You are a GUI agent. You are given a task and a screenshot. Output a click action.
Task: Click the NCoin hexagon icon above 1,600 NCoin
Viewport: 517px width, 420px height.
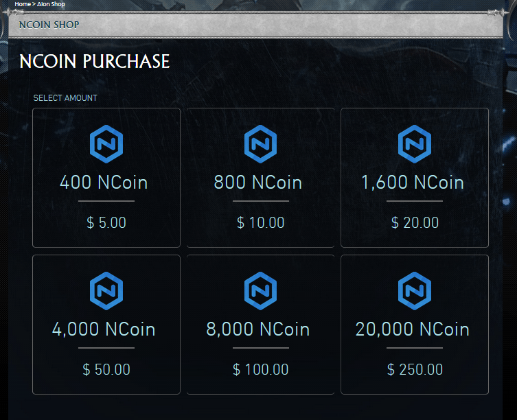point(415,144)
